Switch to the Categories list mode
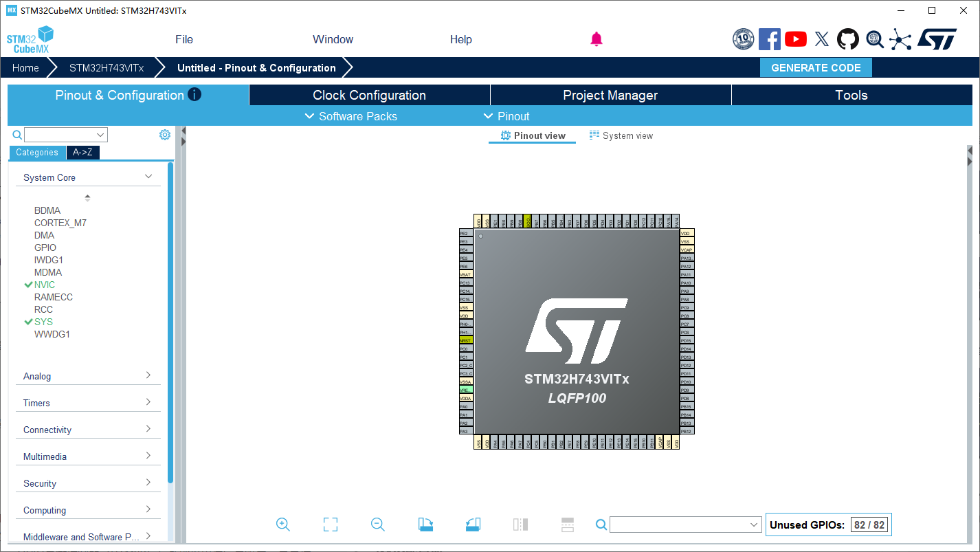980x552 pixels. (x=37, y=153)
